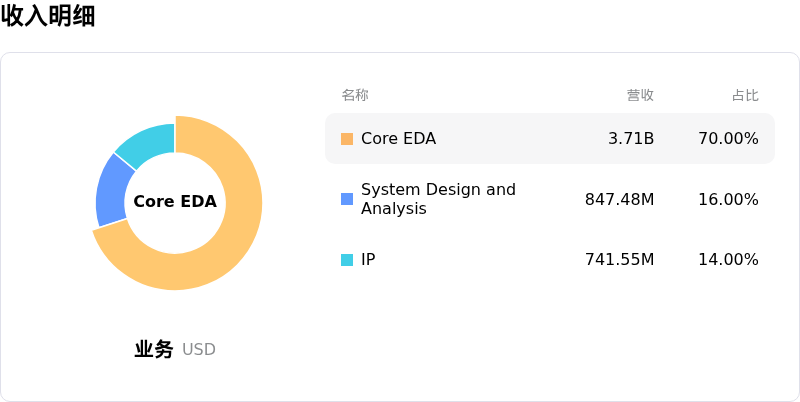Click the blue System Design and Analysis swatch
800x402 pixels.
pos(347,199)
